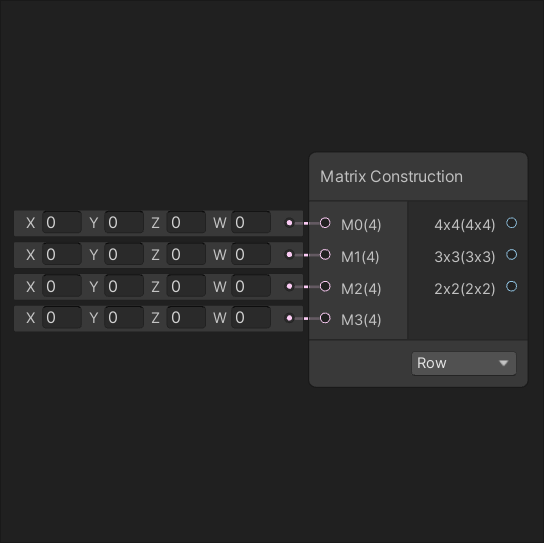The height and width of the screenshot is (543, 544).
Task: Click the Z label in the M1 row
Action: click(x=155, y=255)
